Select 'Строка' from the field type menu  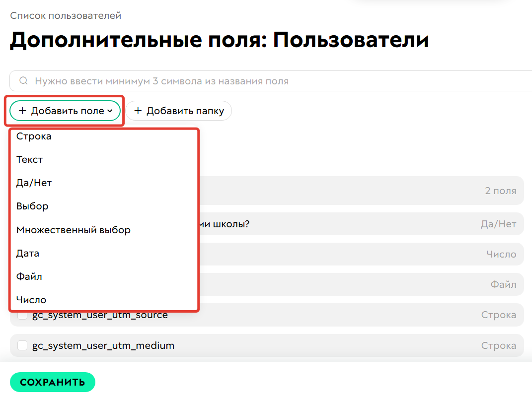coord(34,136)
